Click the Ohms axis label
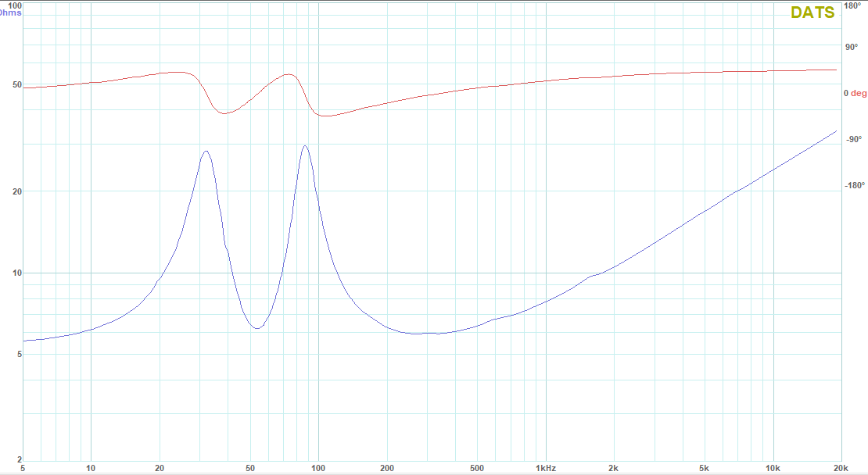This screenshot has width=868, height=475. click(x=10, y=12)
